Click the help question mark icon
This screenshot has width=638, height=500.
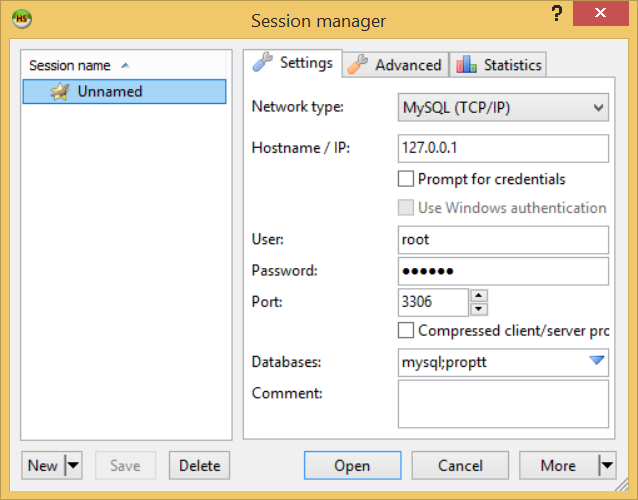pyautogui.click(x=557, y=16)
